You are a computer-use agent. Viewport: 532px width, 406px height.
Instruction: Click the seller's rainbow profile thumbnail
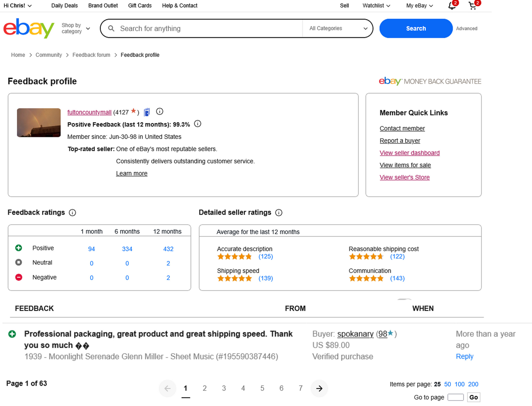tap(39, 123)
